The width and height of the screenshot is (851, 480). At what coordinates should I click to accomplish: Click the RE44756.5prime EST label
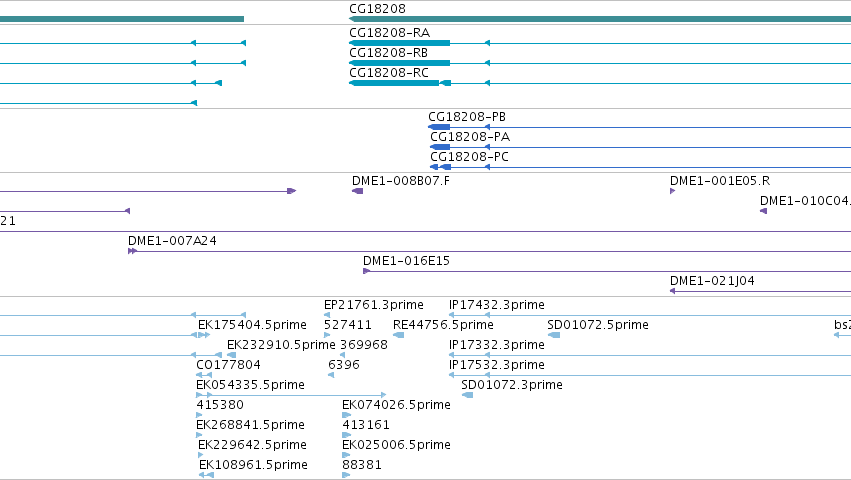pos(443,325)
